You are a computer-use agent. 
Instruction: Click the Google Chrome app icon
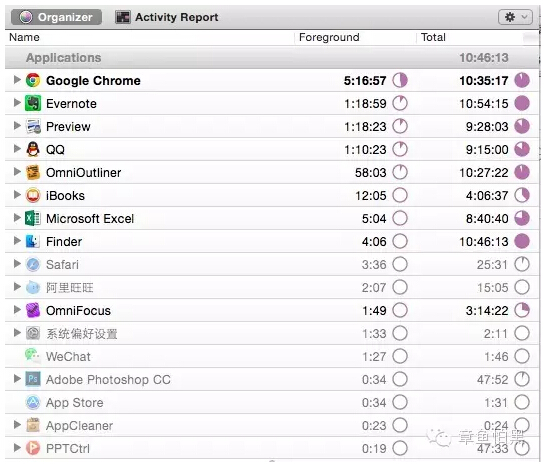(33, 80)
